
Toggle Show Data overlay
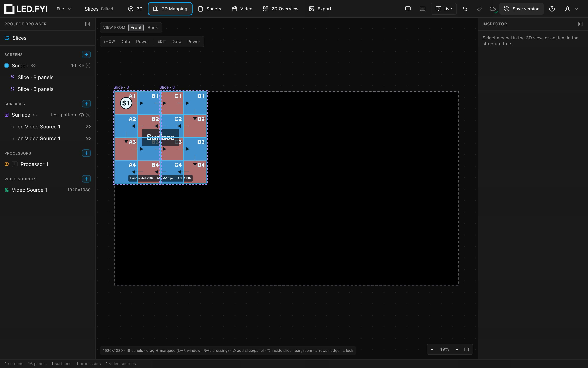[x=125, y=42]
